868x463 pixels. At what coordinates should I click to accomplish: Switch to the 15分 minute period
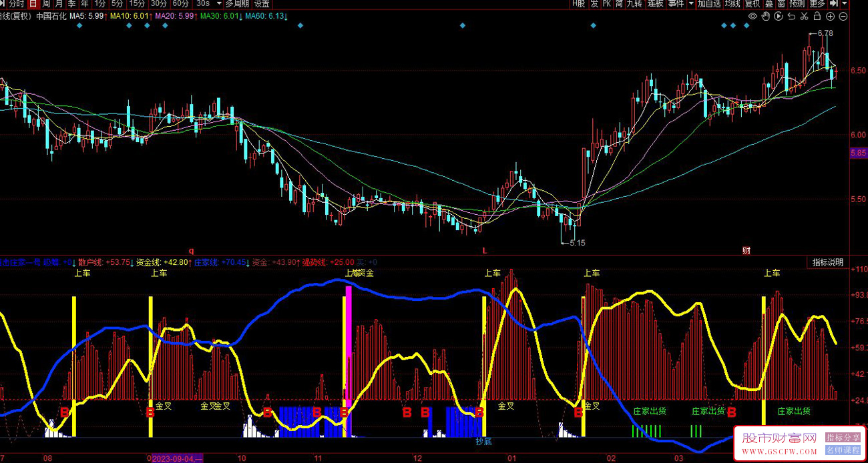tap(138, 3)
